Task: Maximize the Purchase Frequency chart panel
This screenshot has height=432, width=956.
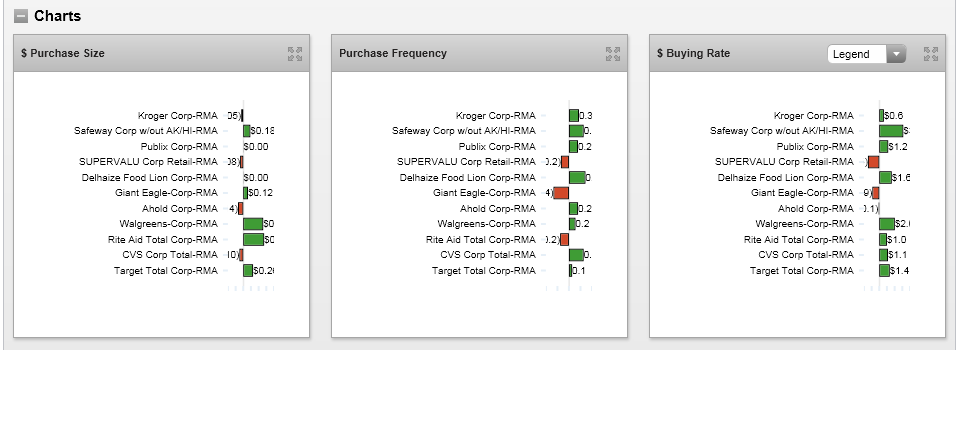Action: pyautogui.click(x=613, y=54)
